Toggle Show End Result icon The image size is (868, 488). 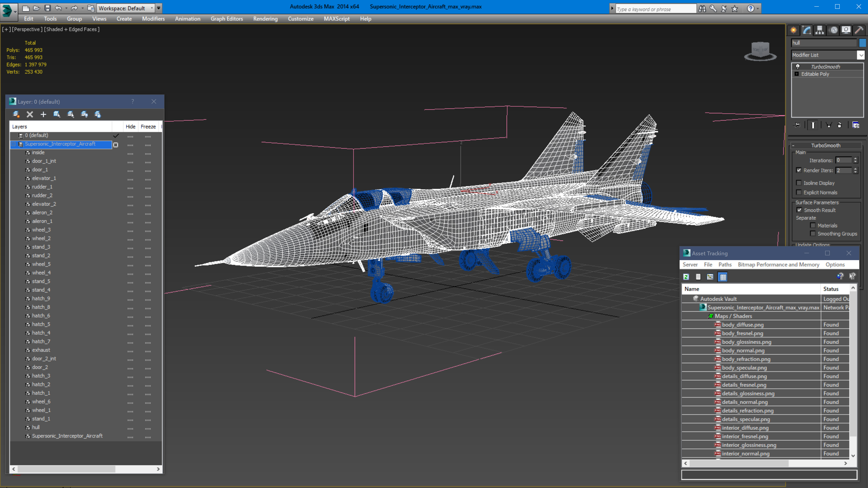813,125
